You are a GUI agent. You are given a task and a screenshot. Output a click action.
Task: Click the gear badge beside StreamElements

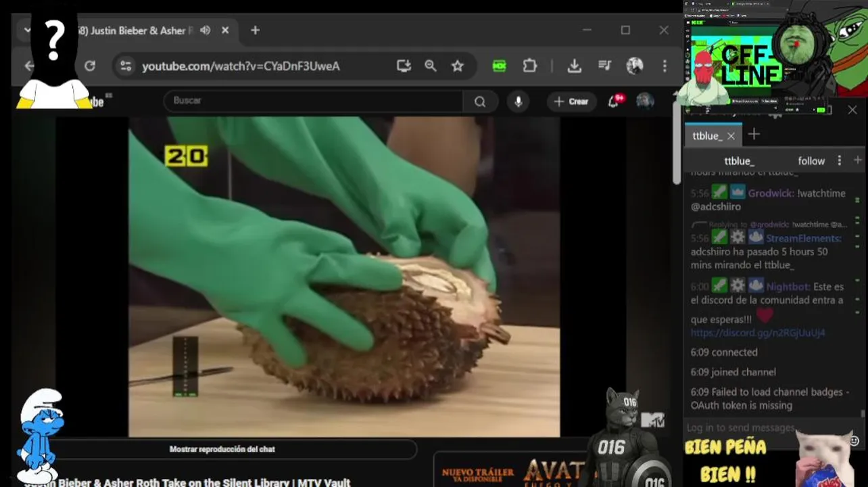tap(737, 237)
